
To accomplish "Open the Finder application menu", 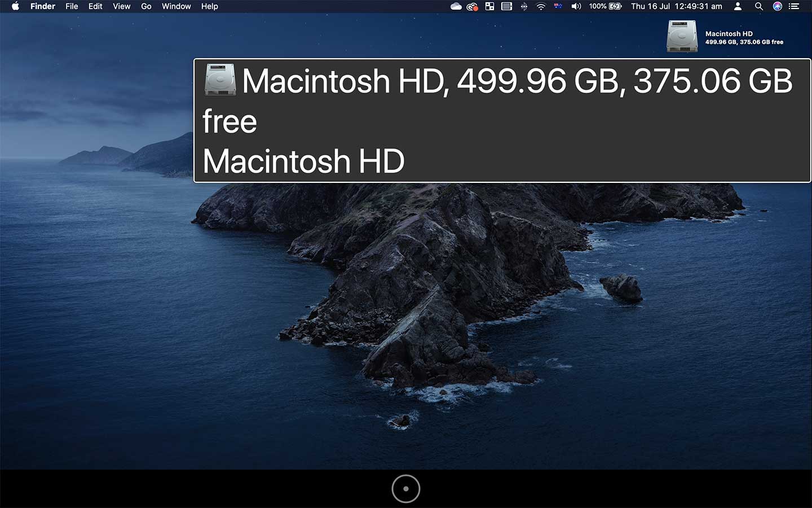I will coord(43,6).
